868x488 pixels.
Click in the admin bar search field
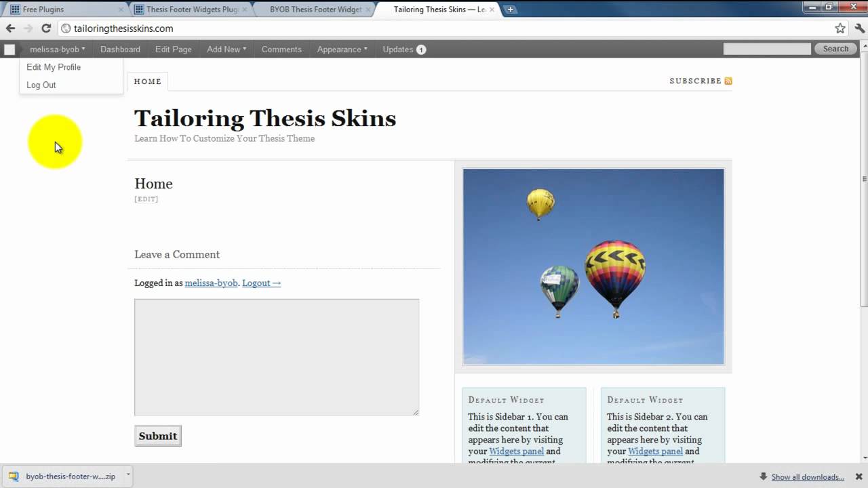(767, 49)
